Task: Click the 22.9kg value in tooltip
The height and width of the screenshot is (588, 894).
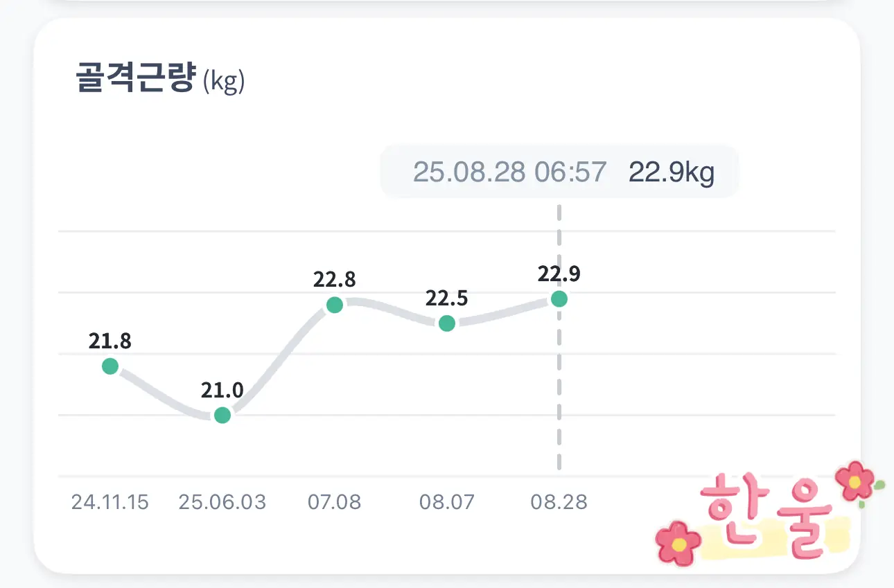Action: 672,172
